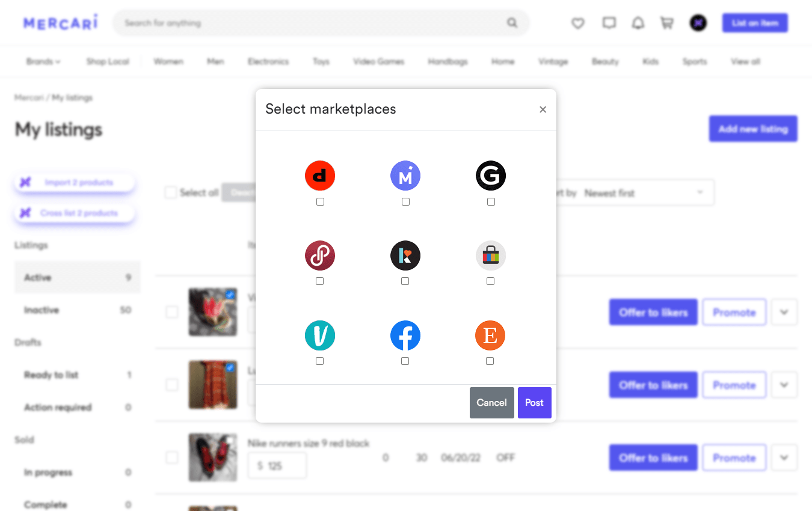
Task: Click the Add new listing button
Action: click(753, 129)
